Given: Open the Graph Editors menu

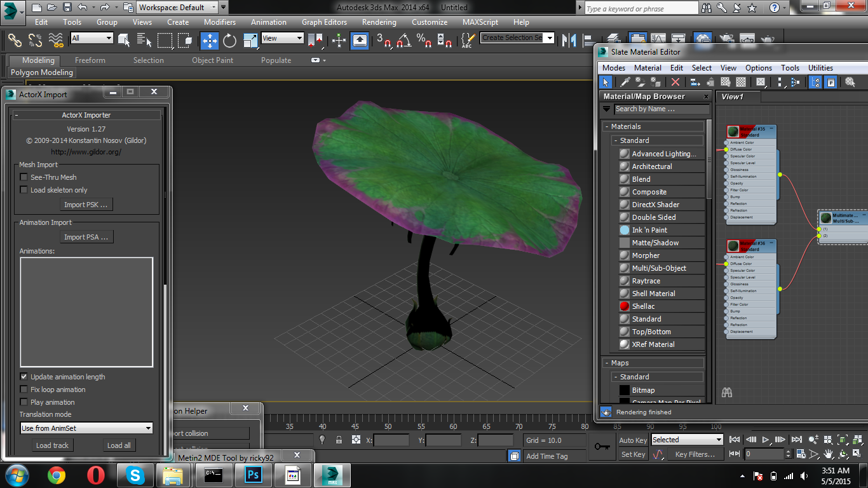Looking at the screenshot, I should point(324,22).
